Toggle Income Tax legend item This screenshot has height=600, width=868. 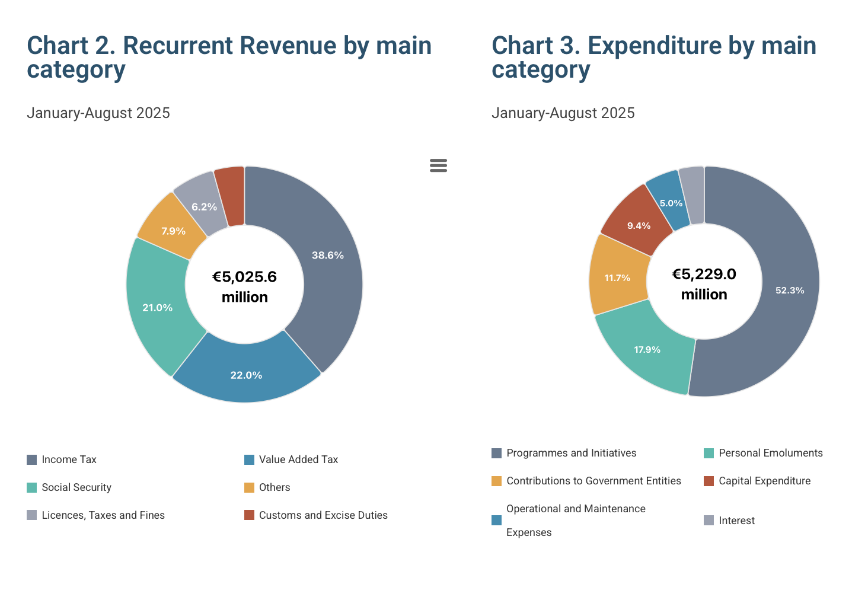[69, 459]
